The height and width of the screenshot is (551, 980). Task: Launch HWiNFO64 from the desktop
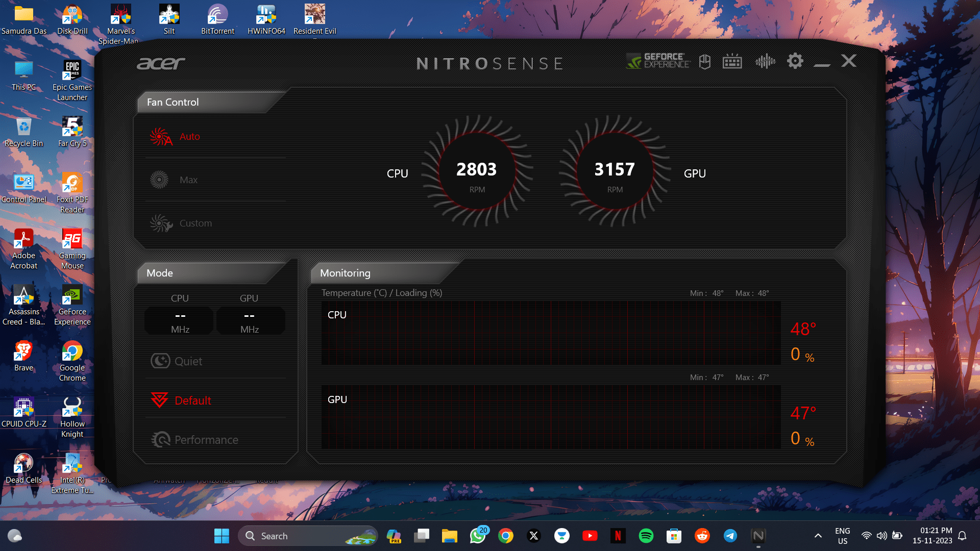click(x=265, y=15)
